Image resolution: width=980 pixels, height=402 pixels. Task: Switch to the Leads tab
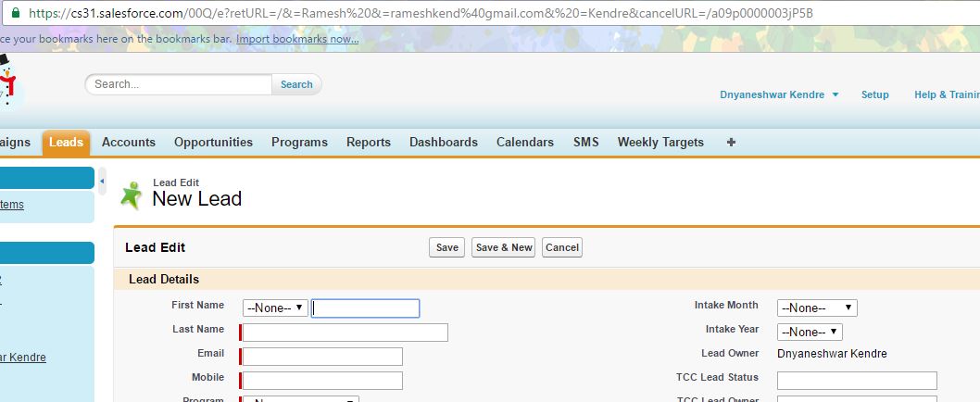(67, 143)
